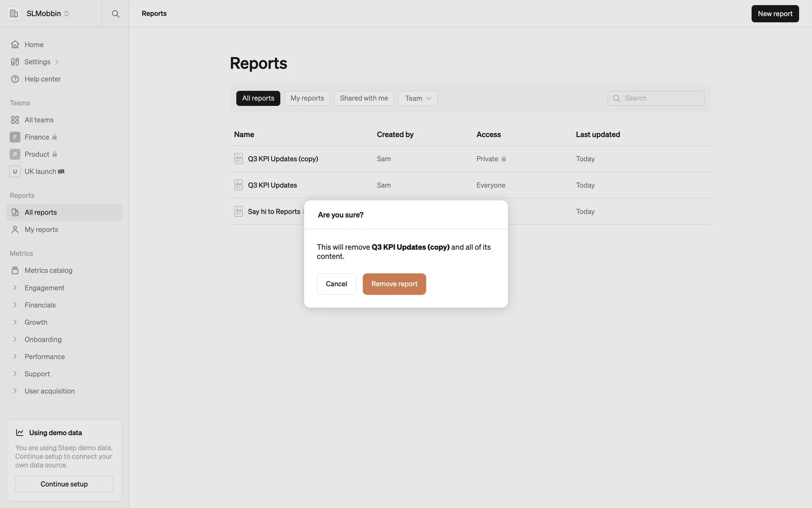Click the My reports person icon
The image size is (812, 508).
(x=15, y=229)
